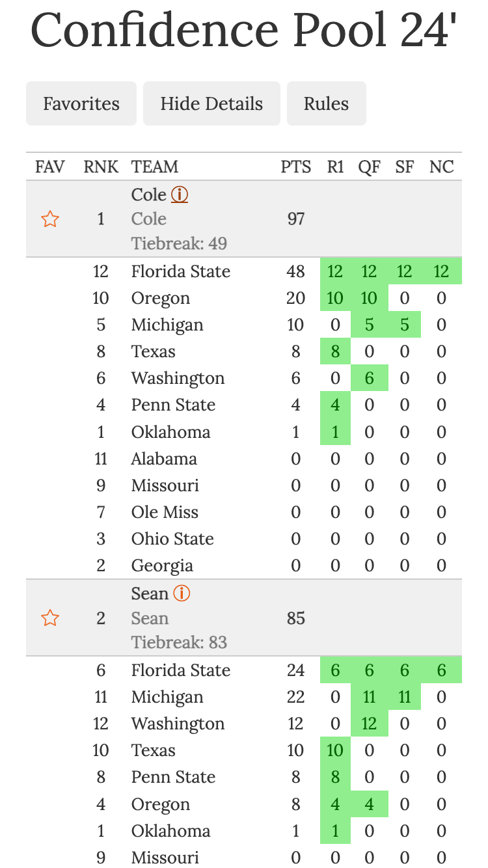Click the PTS column header
The width and height of the screenshot is (488, 868).
pyautogui.click(x=295, y=167)
